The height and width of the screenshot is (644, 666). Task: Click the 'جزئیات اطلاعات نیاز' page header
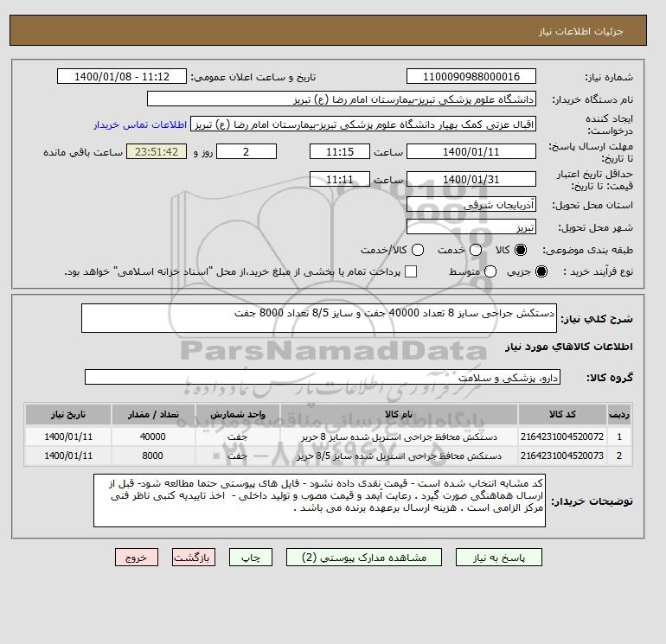click(580, 31)
